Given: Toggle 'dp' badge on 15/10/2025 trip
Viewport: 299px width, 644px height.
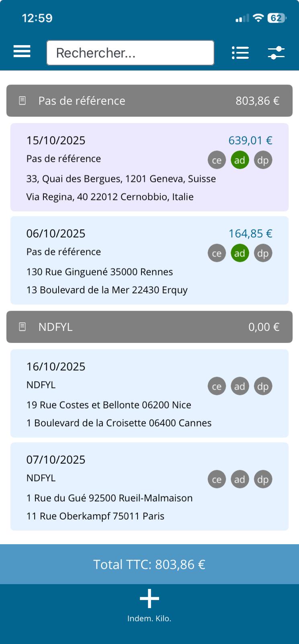Looking at the screenshot, I should 263,160.
